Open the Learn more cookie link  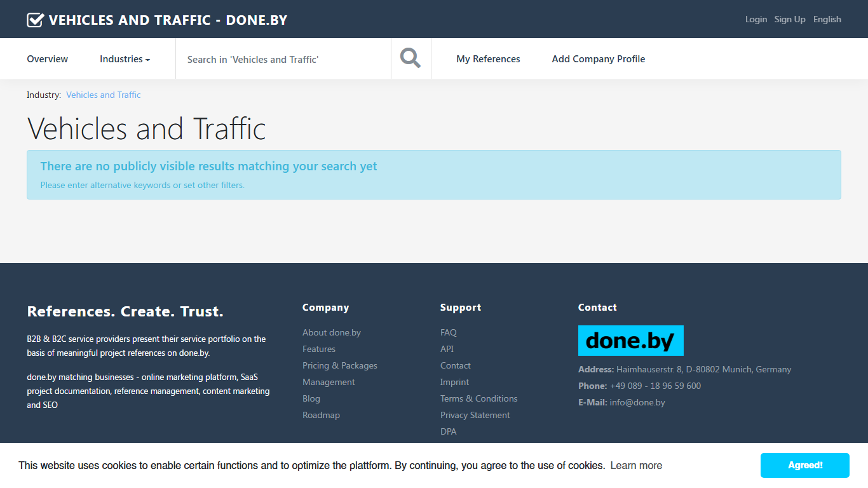[x=636, y=465]
